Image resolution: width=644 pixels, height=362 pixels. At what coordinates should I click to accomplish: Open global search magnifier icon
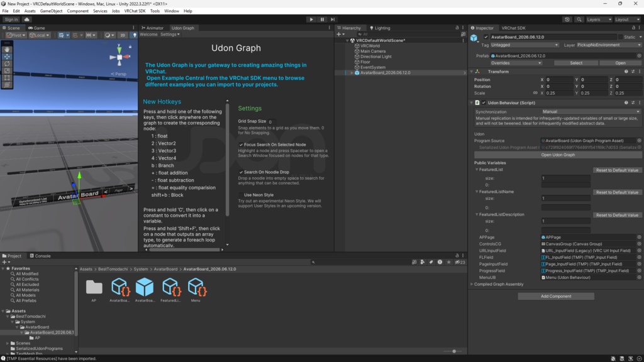tap(579, 19)
